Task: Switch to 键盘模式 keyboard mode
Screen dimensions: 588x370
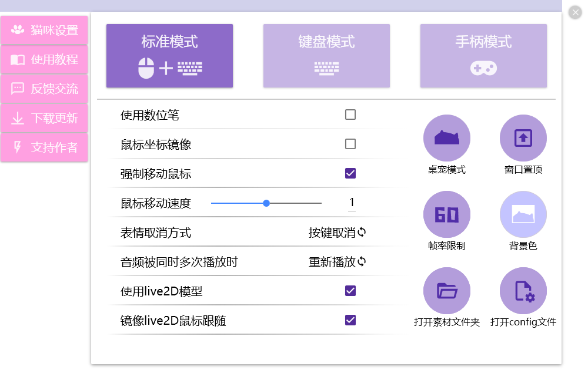Action: 326,55
